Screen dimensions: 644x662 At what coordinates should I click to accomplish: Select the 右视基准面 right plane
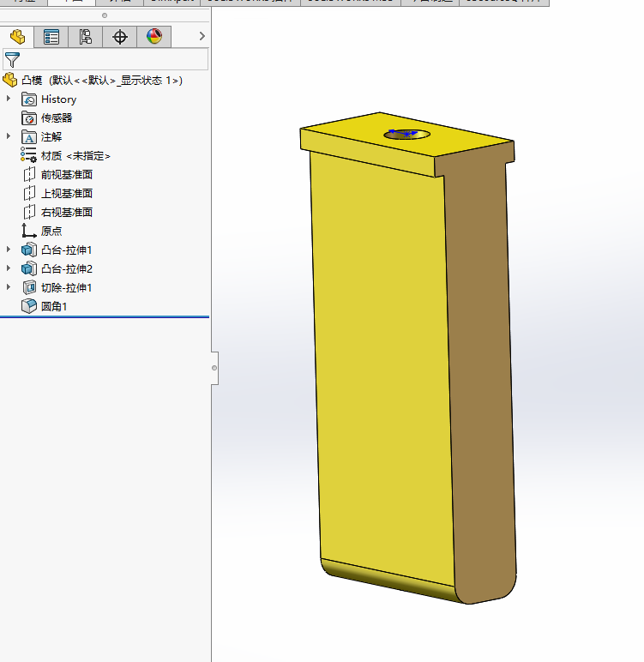coord(67,212)
